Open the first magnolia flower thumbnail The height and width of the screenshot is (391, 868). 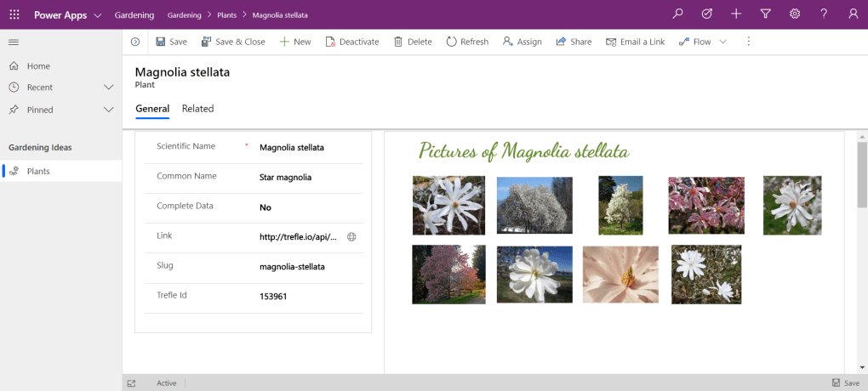pos(448,205)
